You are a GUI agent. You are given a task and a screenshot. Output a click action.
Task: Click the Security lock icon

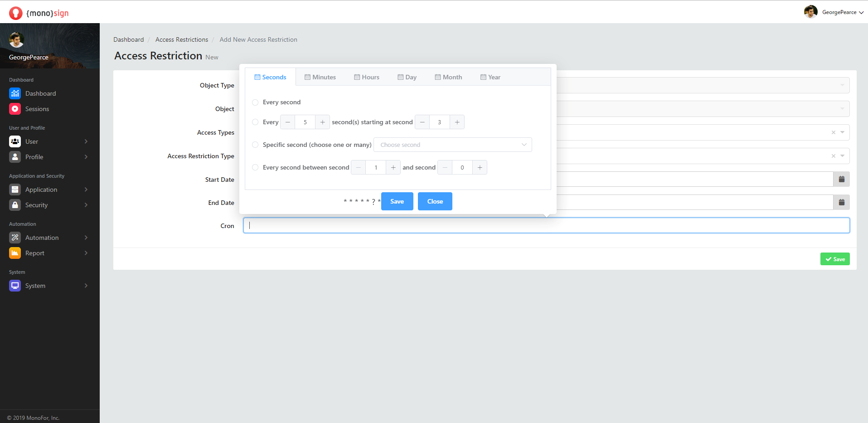(15, 205)
